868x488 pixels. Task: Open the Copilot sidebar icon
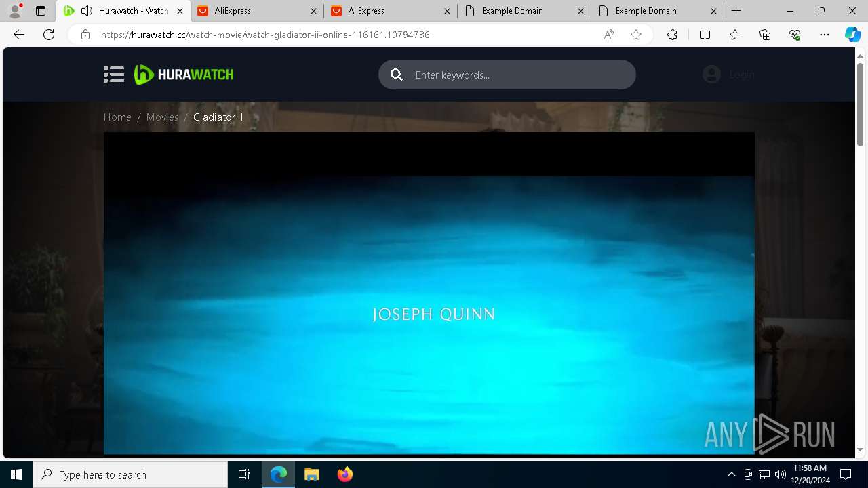(x=852, y=35)
